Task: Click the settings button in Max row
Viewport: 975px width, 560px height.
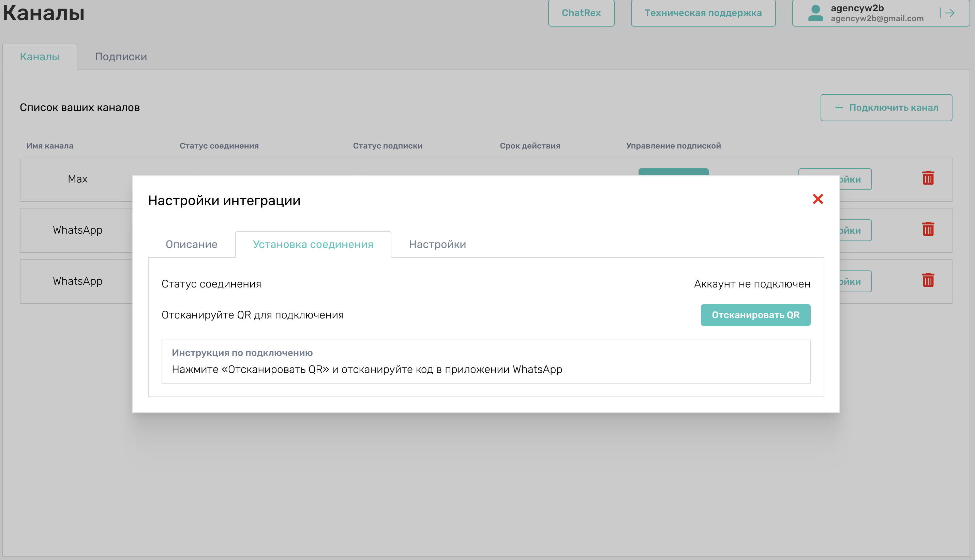Action: [855, 179]
